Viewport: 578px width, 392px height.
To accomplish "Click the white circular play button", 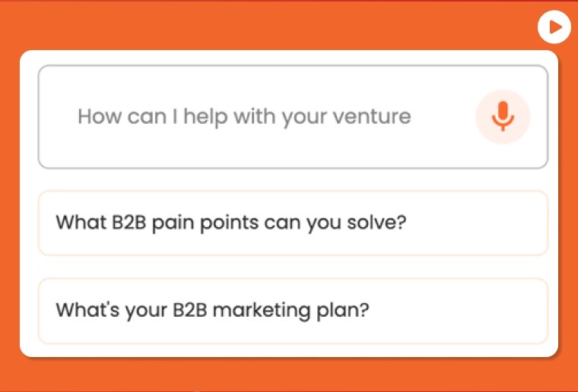I will click(x=554, y=27).
